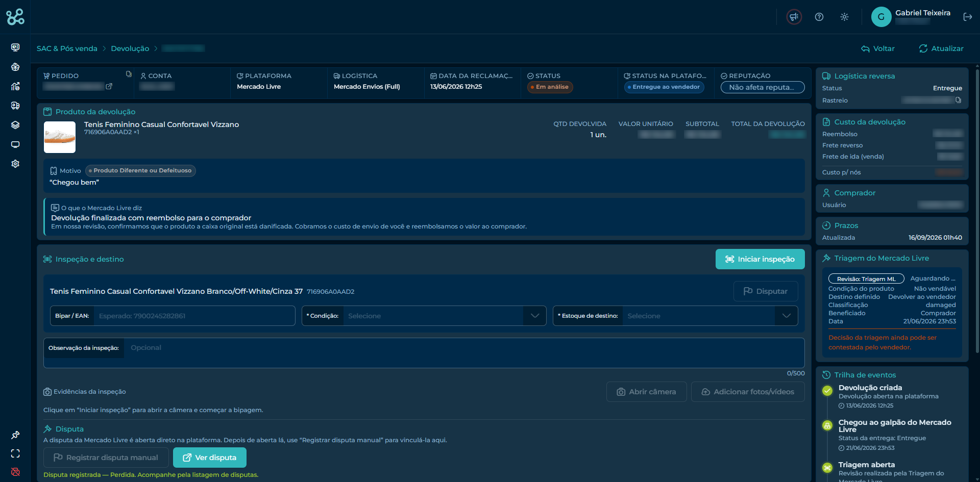Click the Voltar button
The image size is (980, 482).
pos(878,48)
